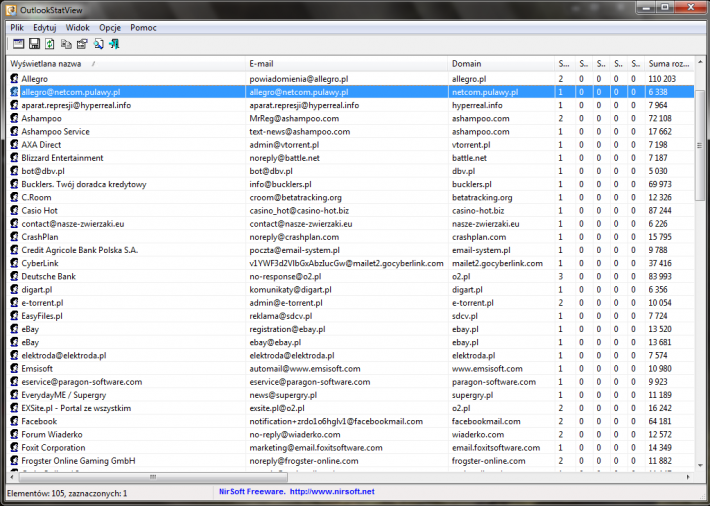The width and height of the screenshot is (710, 506).
Task: Select the EXSite.pl - Portal ze wszystkim row
Action: click(x=76, y=408)
